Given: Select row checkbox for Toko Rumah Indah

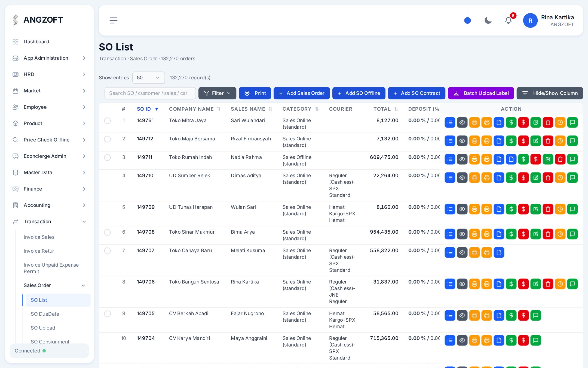Looking at the screenshot, I should point(108,158).
